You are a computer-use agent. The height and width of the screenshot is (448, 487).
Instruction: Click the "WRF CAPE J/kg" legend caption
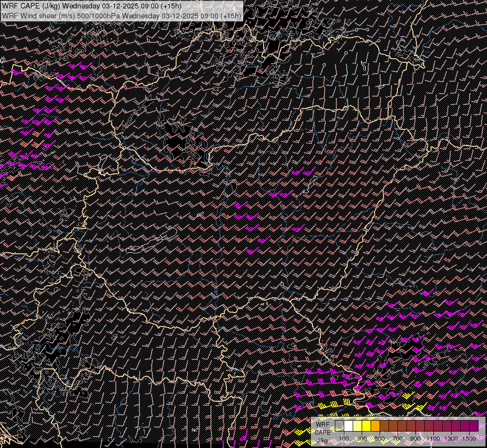pyautogui.click(x=322, y=432)
